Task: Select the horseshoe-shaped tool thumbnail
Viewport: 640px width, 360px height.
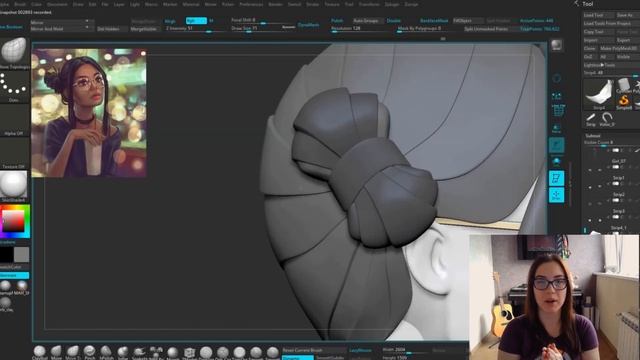Action: [607, 119]
